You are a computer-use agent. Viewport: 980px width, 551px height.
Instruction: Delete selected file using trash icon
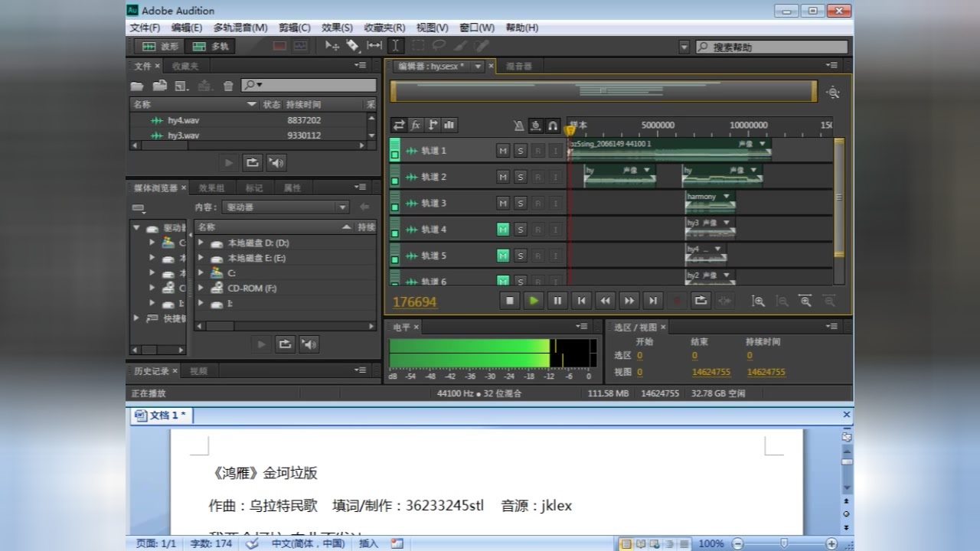[228, 86]
